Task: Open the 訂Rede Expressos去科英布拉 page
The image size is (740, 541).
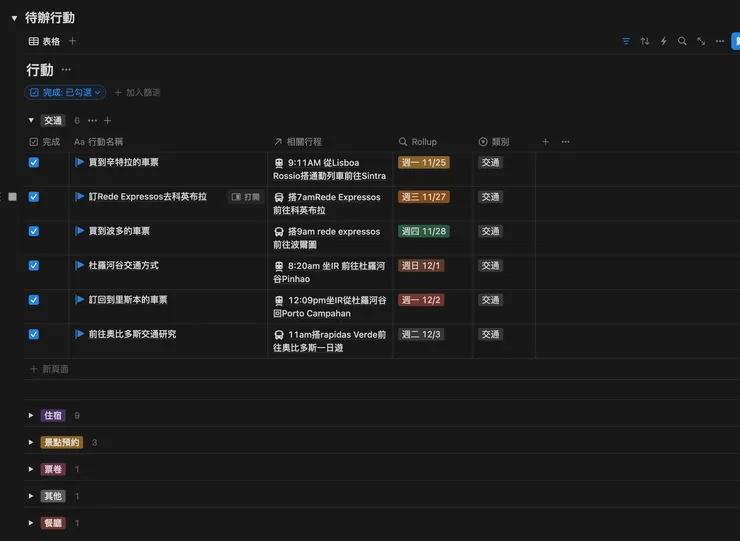Action: pyautogui.click(x=148, y=197)
